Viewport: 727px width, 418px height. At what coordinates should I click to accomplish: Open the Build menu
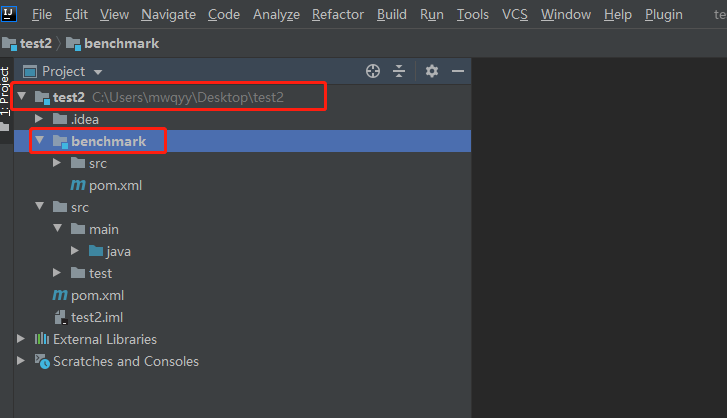pos(391,14)
